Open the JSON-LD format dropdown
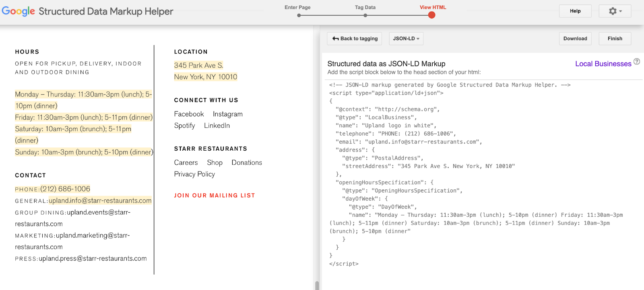 (406, 39)
